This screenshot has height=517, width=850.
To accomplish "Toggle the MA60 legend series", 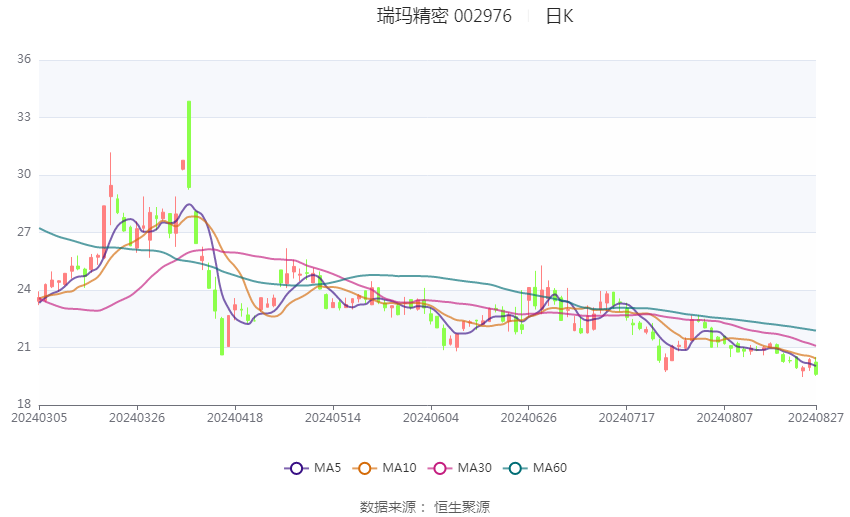I will (535, 468).
